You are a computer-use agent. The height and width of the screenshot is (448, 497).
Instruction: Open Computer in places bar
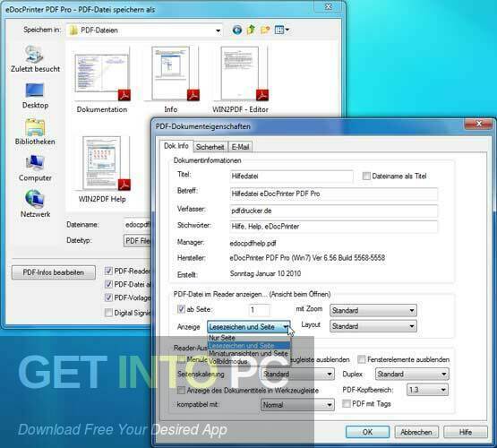click(35, 168)
